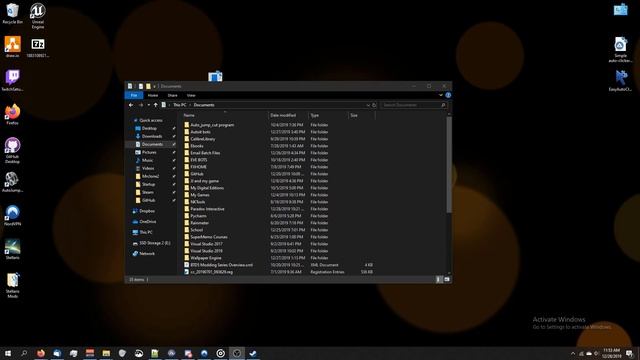The width and height of the screenshot is (640, 360).
Task: Select Pictures in navigation pane
Action: coord(149,152)
